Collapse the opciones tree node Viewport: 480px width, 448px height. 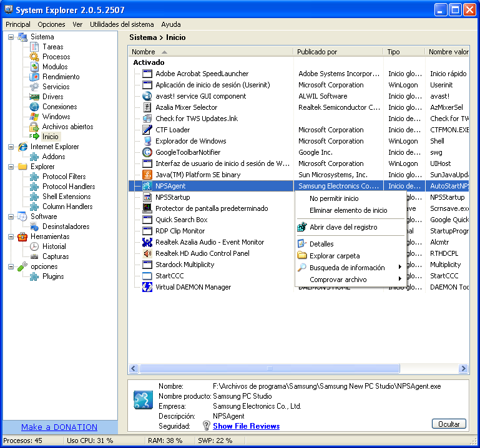tap(11, 266)
